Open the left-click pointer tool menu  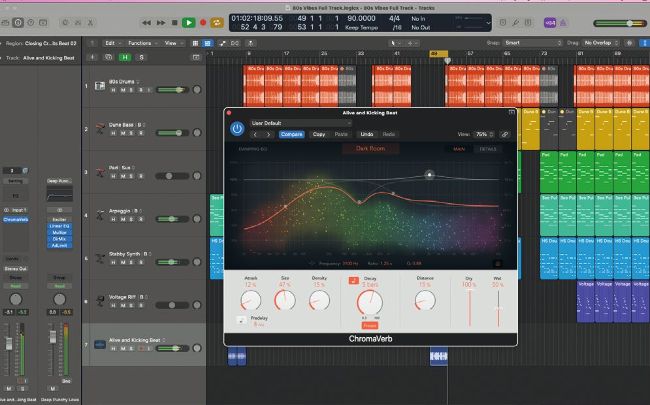pyautogui.click(x=395, y=43)
